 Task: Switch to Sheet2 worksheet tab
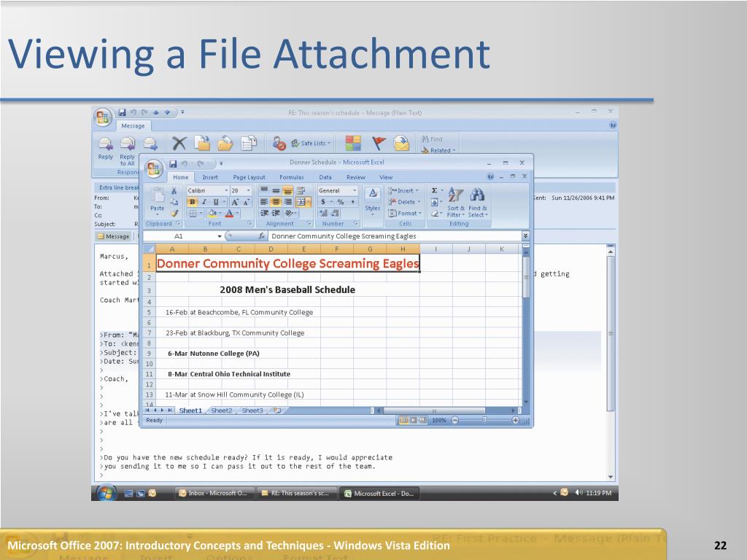222,411
